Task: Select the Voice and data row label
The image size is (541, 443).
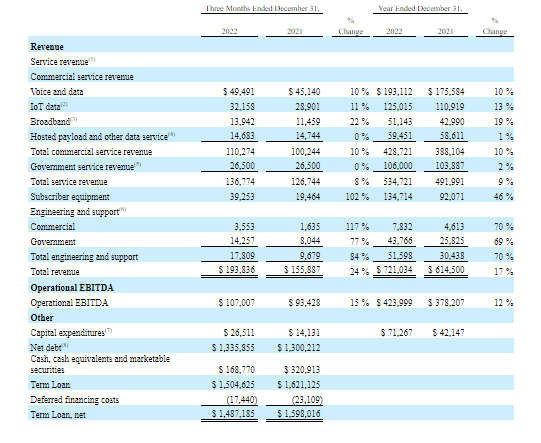Action: point(57,92)
